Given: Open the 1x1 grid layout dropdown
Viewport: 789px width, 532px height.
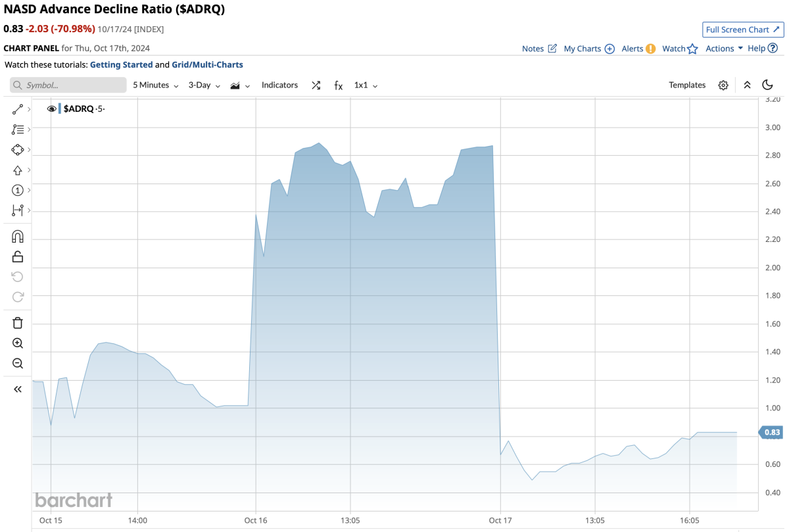Looking at the screenshot, I should (x=366, y=85).
